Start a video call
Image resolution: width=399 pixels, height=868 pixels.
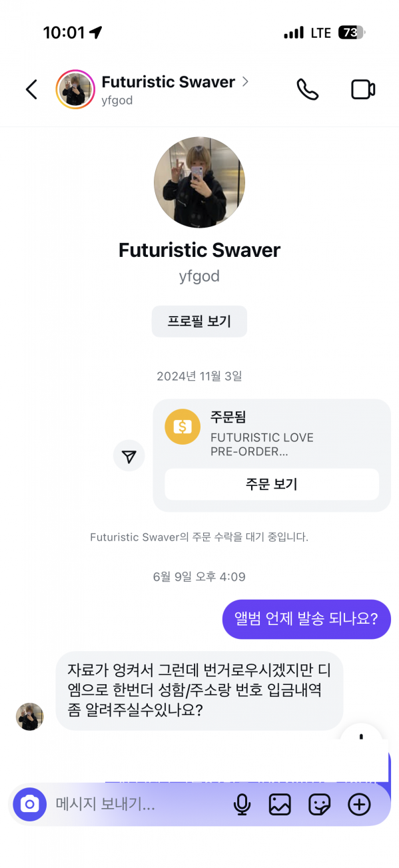362,89
